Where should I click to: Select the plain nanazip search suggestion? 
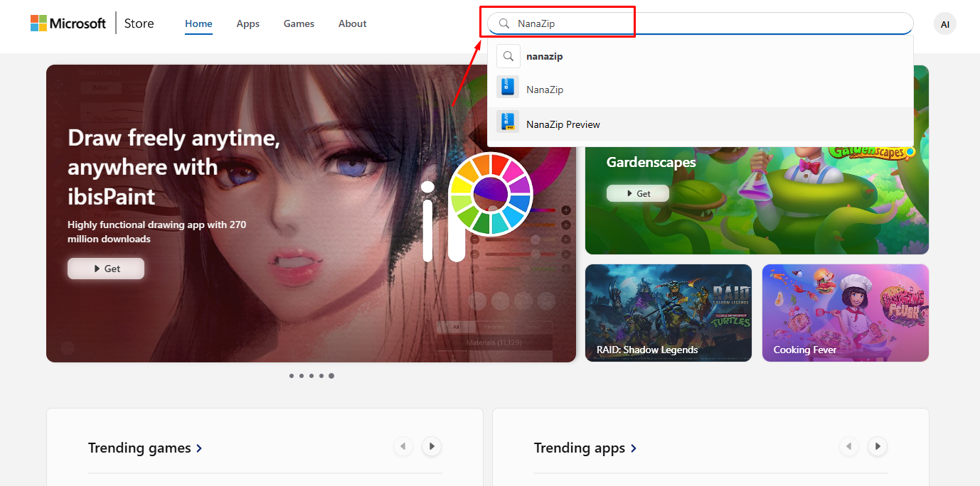[x=544, y=56]
